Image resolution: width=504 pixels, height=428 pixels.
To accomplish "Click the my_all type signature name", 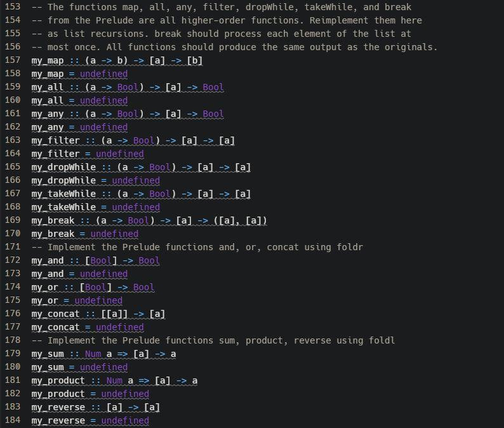I will tap(47, 87).
